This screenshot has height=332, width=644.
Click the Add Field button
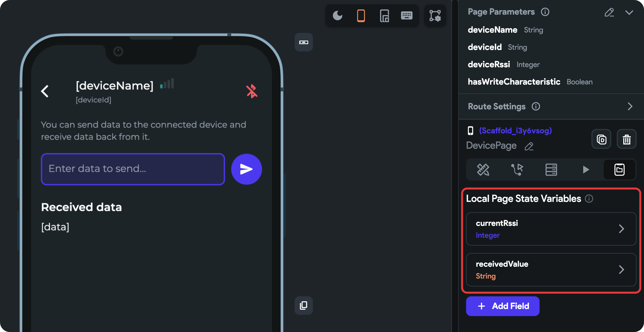[x=502, y=306]
